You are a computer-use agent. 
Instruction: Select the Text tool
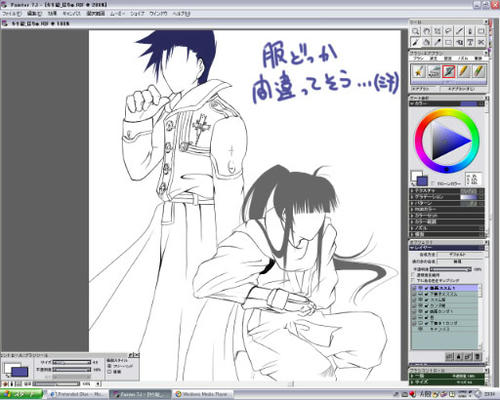click(470, 42)
